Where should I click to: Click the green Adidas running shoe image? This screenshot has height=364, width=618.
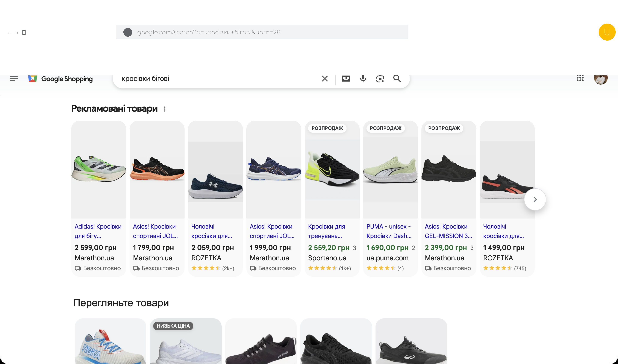click(x=98, y=169)
